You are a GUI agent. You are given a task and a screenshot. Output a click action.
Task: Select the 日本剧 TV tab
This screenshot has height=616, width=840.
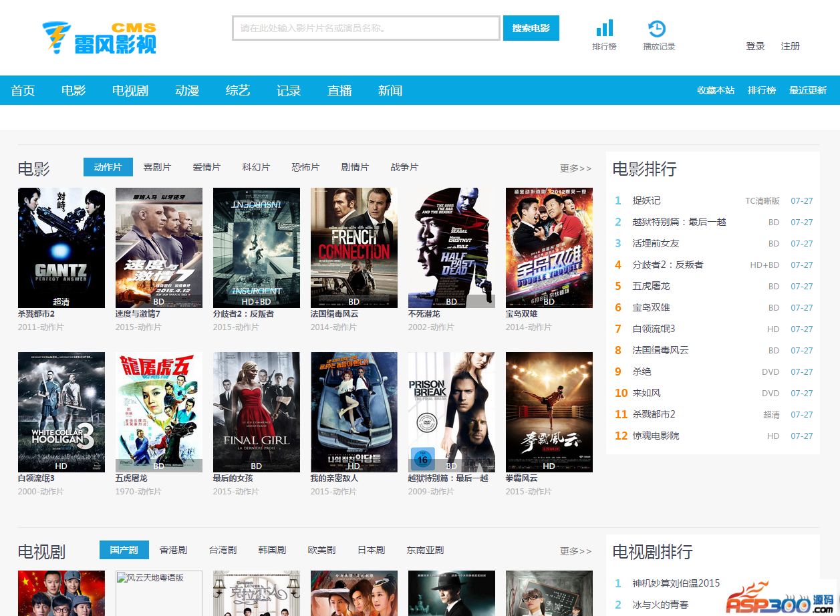pos(371,550)
